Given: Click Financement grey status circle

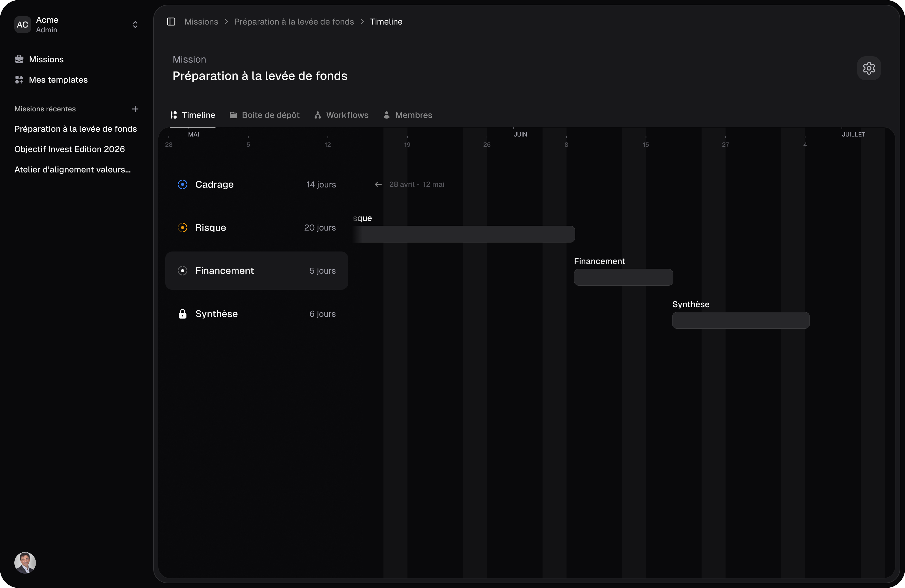Looking at the screenshot, I should (x=183, y=271).
